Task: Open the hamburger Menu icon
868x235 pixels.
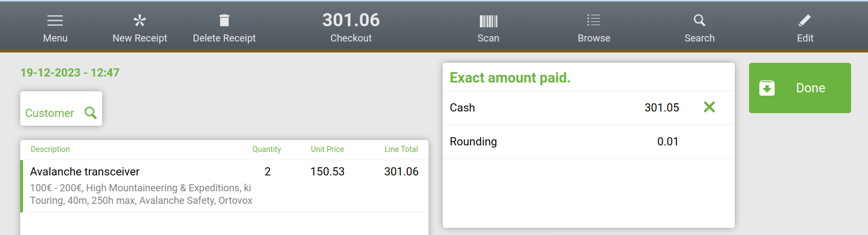Action: tap(55, 21)
